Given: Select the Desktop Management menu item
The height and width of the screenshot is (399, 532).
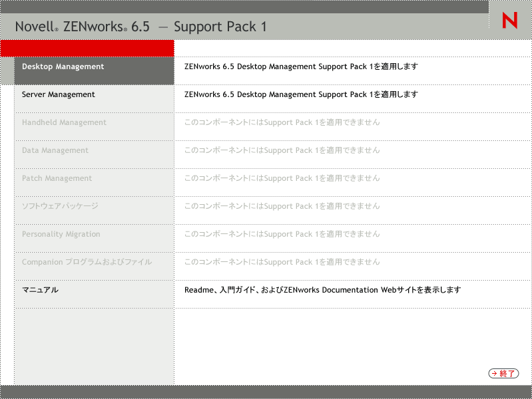Looking at the screenshot, I should (95, 71).
